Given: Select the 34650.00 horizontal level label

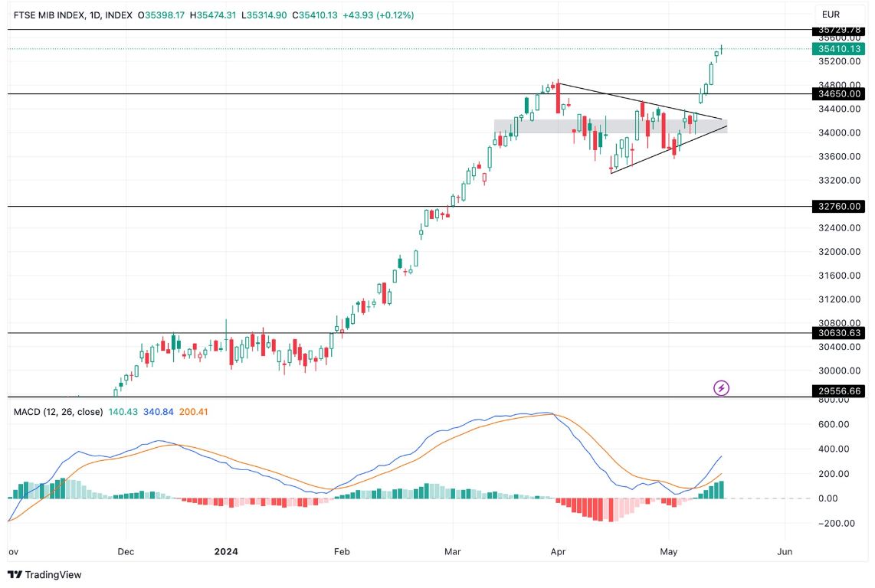Looking at the screenshot, I should pos(838,94).
